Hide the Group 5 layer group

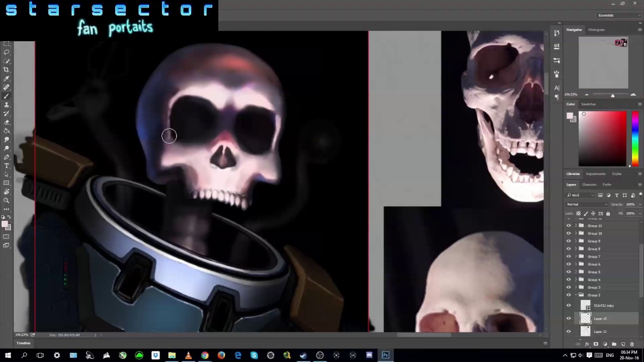569,272
